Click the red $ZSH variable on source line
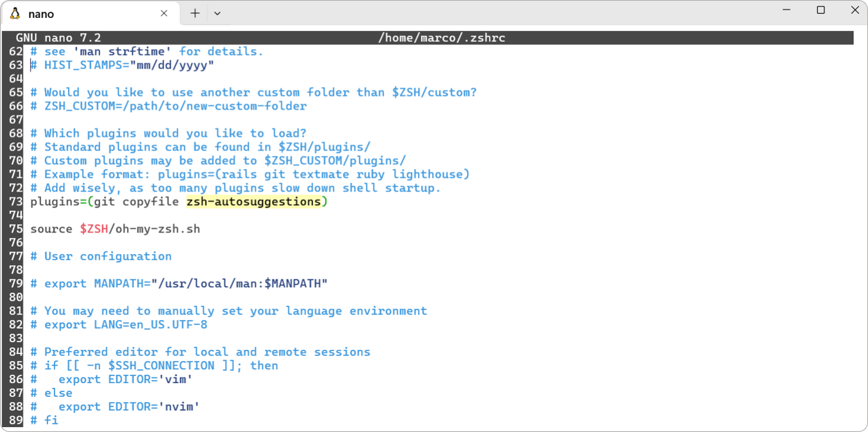Image resolution: width=868 pixels, height=432 pixels. tap(94, 229)
